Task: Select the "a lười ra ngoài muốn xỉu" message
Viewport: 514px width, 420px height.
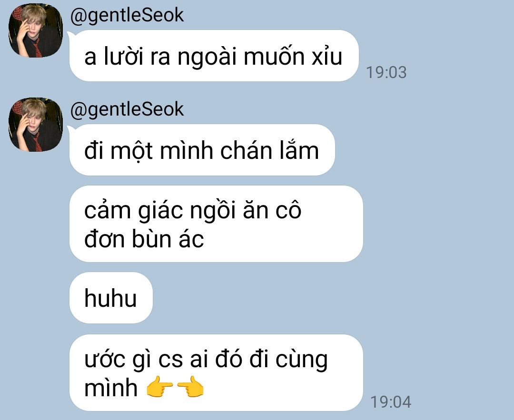Action: click(214, 56)
